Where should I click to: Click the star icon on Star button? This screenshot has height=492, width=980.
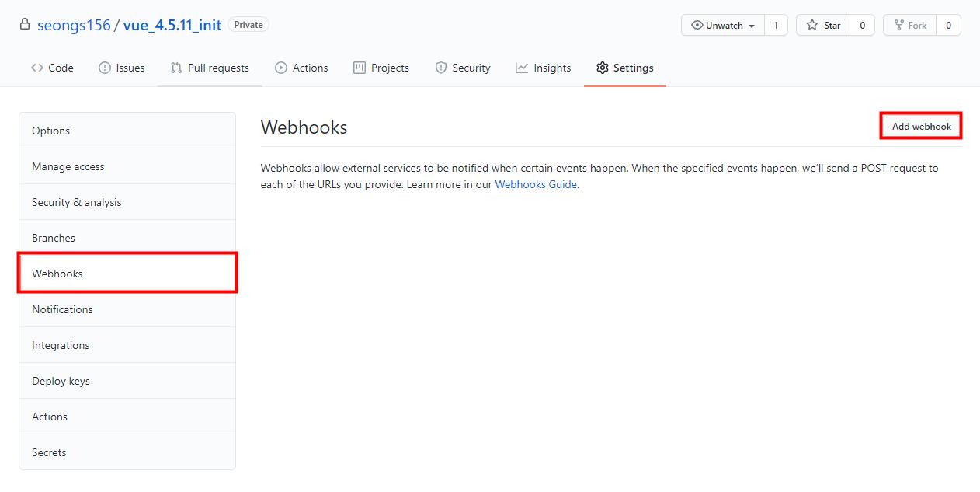tap(812, 25)
